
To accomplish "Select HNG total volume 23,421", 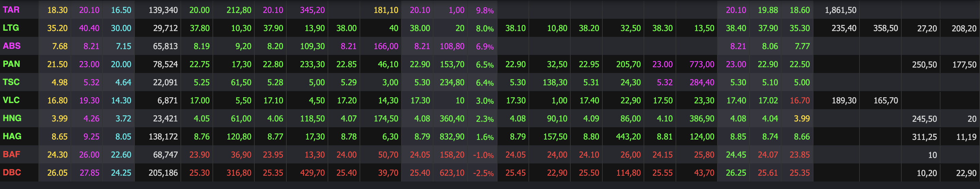I will pyautogui.click(x=165, y=119).
